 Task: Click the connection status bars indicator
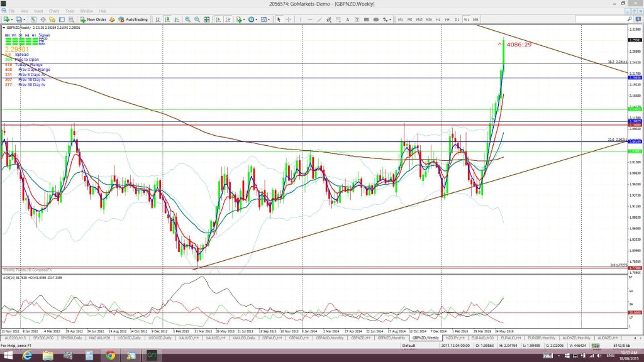pyautogui.click(x=595, y=346)
